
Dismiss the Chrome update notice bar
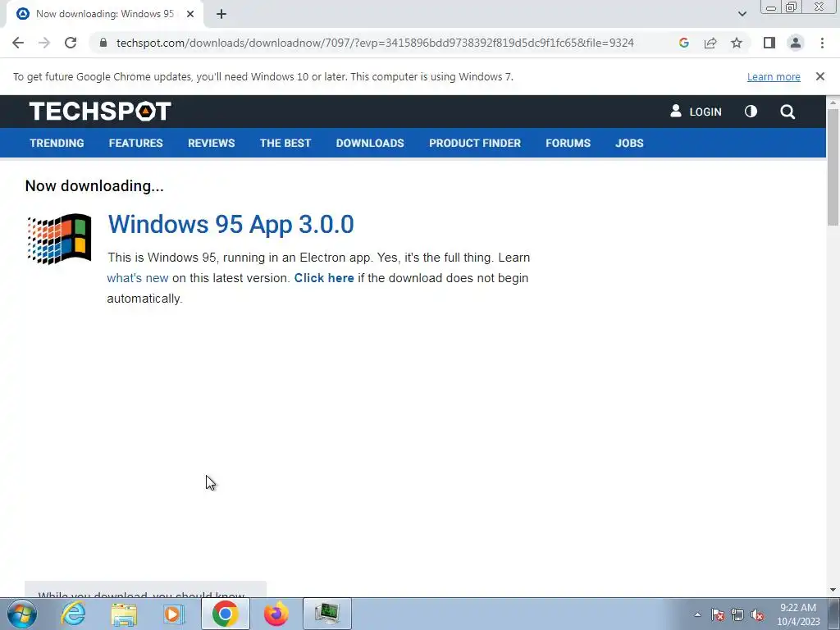click(x=820, y=76)
